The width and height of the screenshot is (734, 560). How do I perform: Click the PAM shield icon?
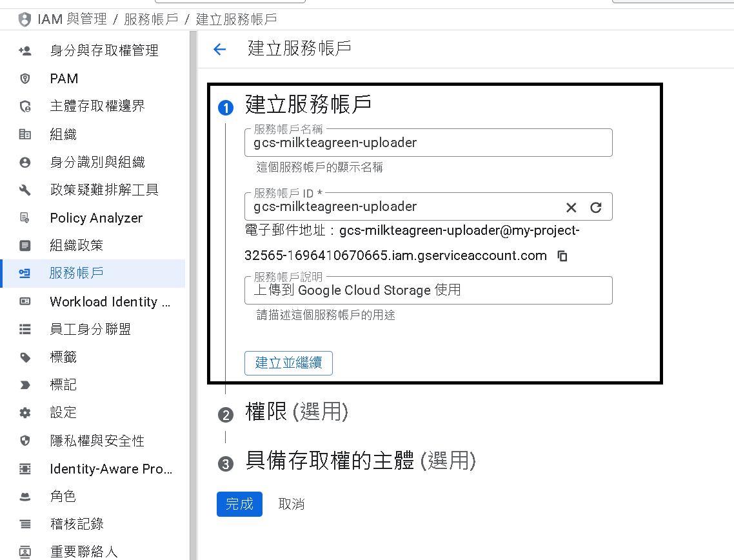coord(25,79)
